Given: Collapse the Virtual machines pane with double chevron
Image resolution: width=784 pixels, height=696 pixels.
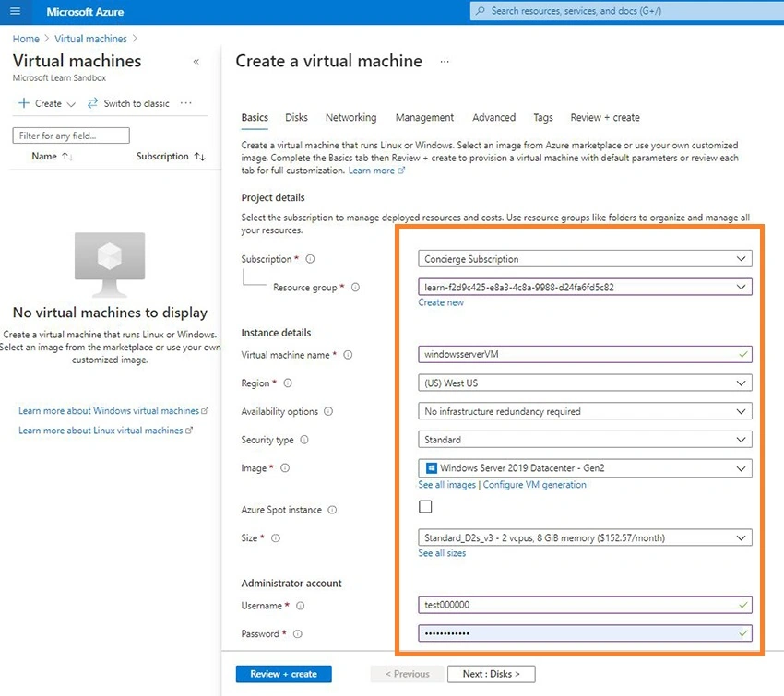Looking at the screenshot, I should point(196,62).
